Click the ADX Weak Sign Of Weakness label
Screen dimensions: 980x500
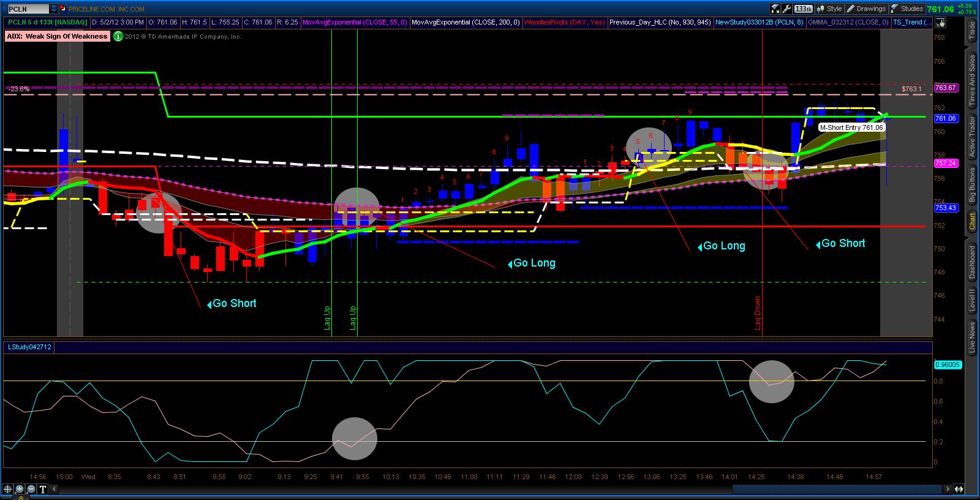click(x=58, y=36)
